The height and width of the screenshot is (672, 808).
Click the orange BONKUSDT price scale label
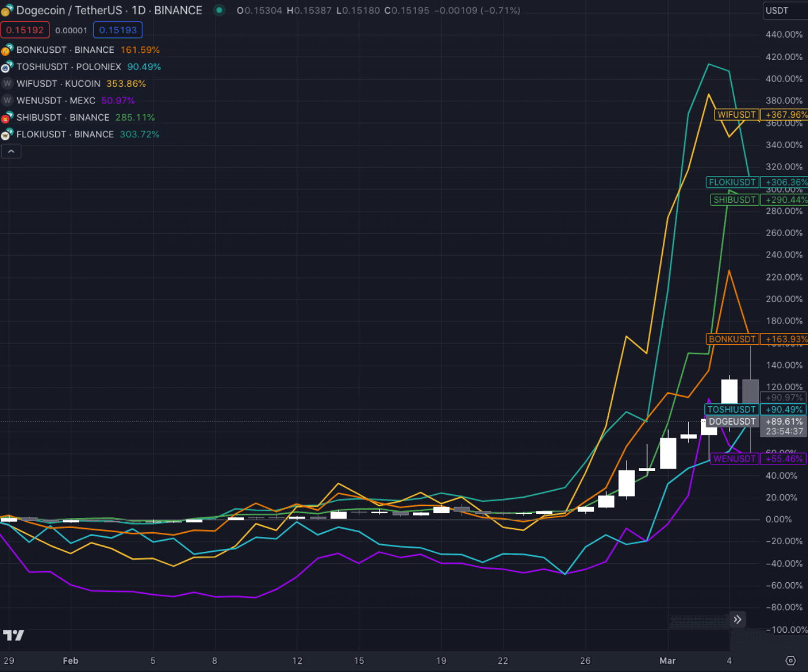[x=732, y=339]
